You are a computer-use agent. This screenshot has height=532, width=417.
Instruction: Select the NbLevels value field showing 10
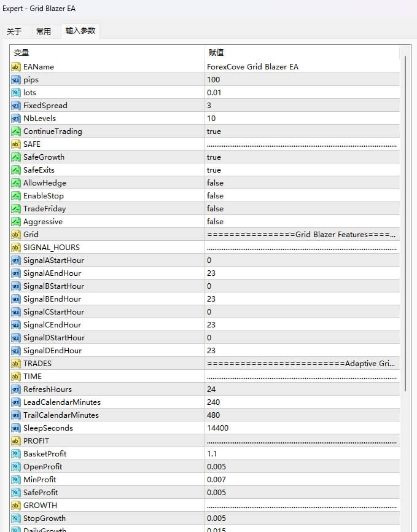coord(301,119)
